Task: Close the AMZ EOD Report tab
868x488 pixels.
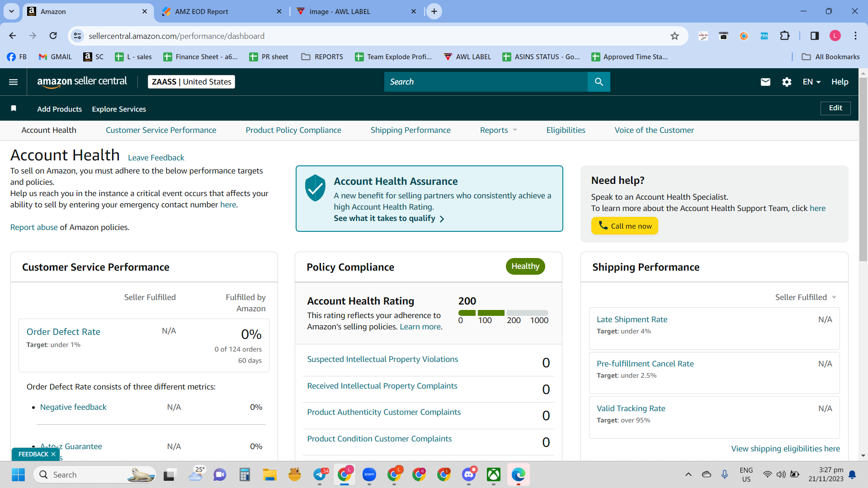Action: click(x=279, y=11)
